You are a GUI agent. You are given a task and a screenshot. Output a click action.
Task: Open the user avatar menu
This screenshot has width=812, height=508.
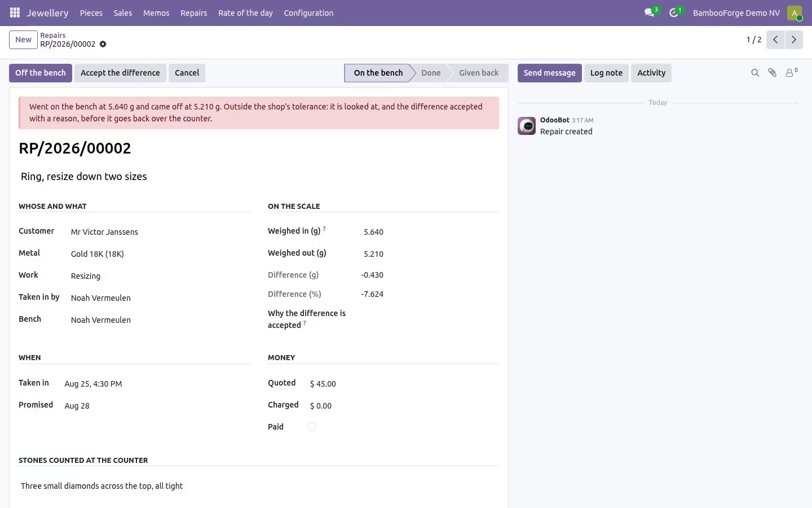795,12
